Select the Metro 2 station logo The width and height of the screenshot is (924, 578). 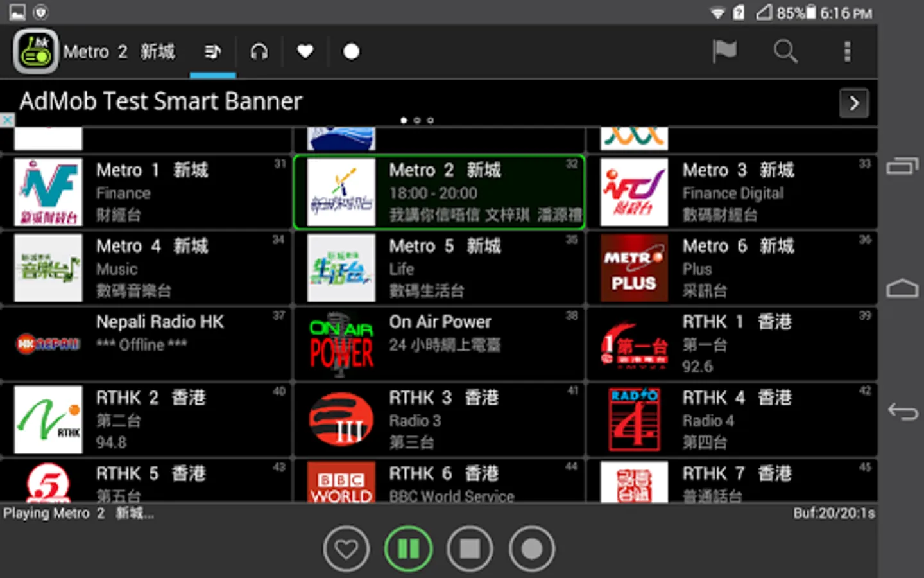pyautogui.click(x=341, y=192)
